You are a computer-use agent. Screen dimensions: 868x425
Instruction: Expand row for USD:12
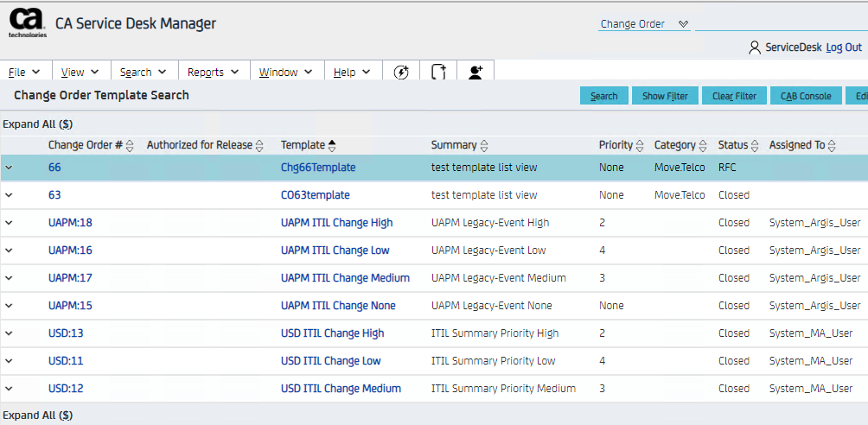[x=9, y=389]
